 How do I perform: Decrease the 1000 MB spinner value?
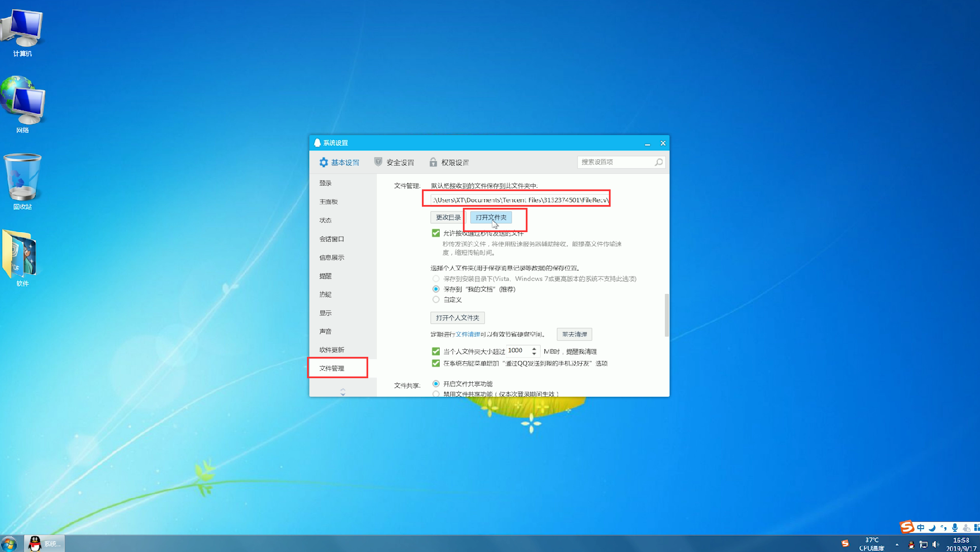(534, 353)
